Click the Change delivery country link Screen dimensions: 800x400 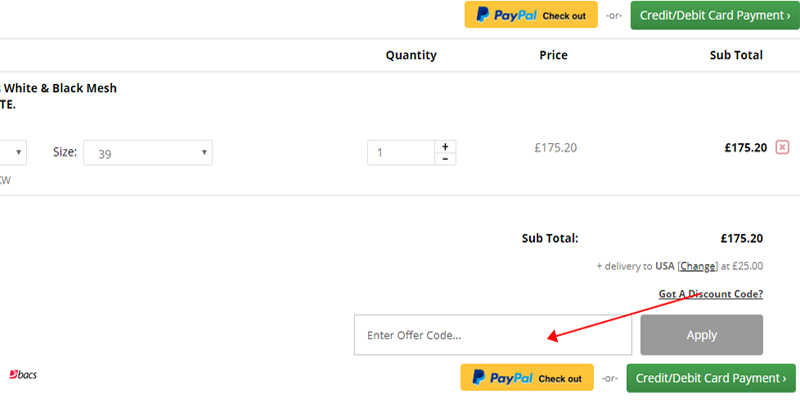(697, 266)
